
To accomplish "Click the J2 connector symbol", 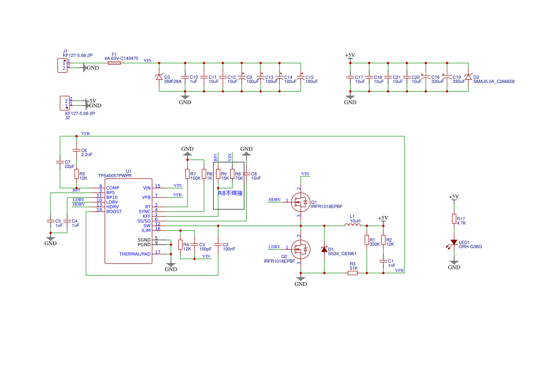I will click(65, 103).
